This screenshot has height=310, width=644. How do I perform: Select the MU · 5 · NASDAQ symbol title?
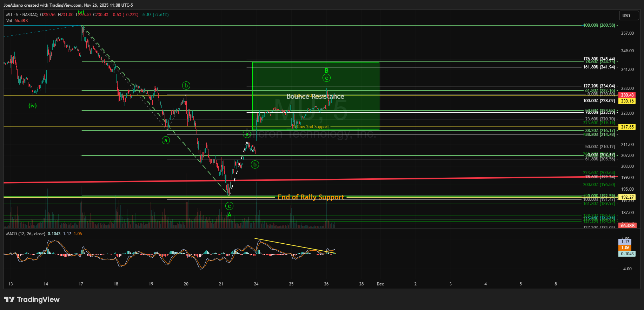(22, 15)
